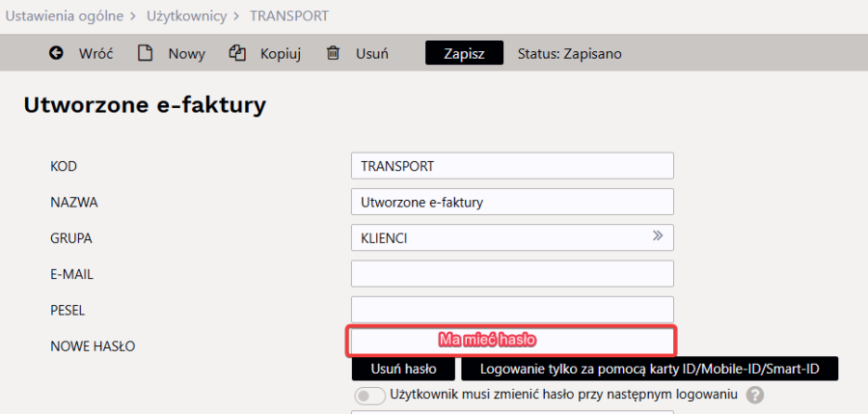Viewport: 868px width, 414px height.
Task: Focus the KOD field containing TRANSPORT
Action: tap(511, 166)
